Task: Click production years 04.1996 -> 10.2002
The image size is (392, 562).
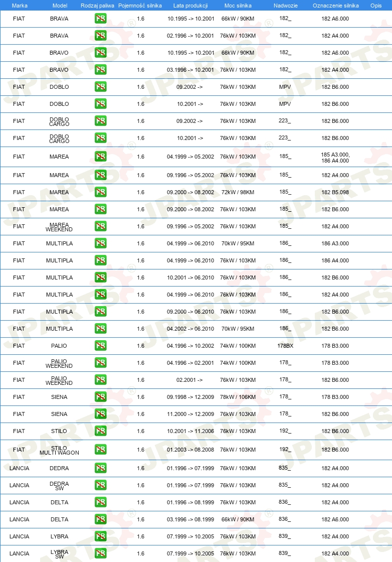Action: click(190, 346)
